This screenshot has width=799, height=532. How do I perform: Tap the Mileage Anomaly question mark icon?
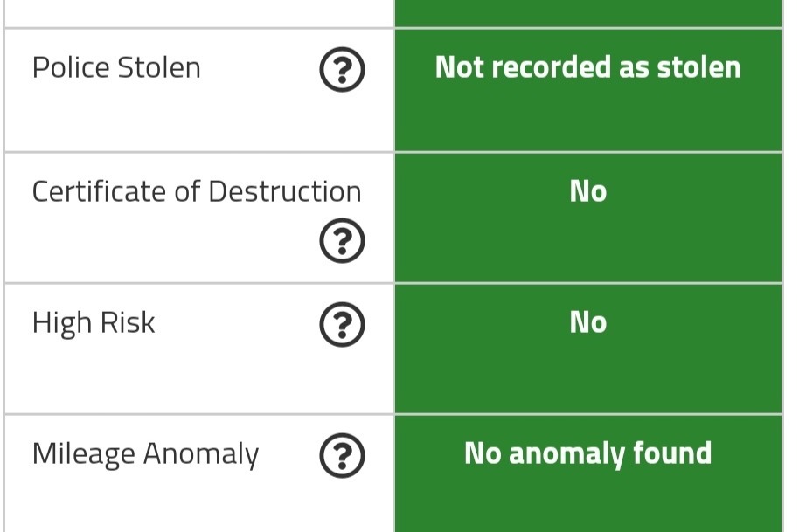[x=342, y=456]
